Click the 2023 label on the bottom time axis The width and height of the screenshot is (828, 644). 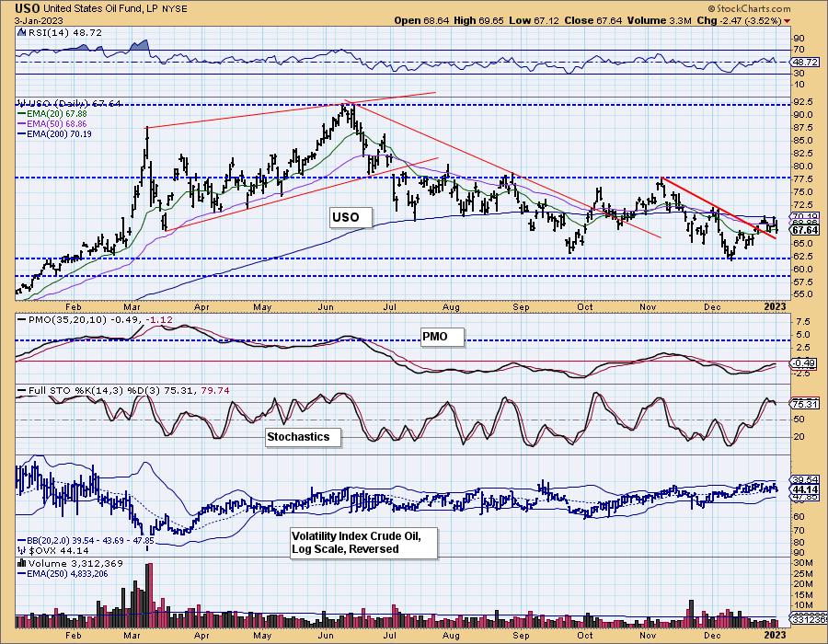click(776, 635)
